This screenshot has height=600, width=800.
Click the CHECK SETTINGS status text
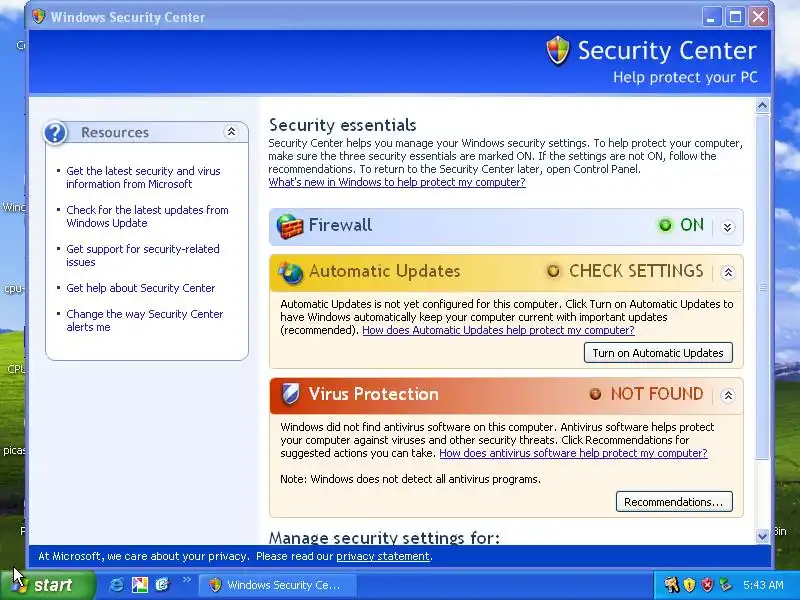pos(636,271)
